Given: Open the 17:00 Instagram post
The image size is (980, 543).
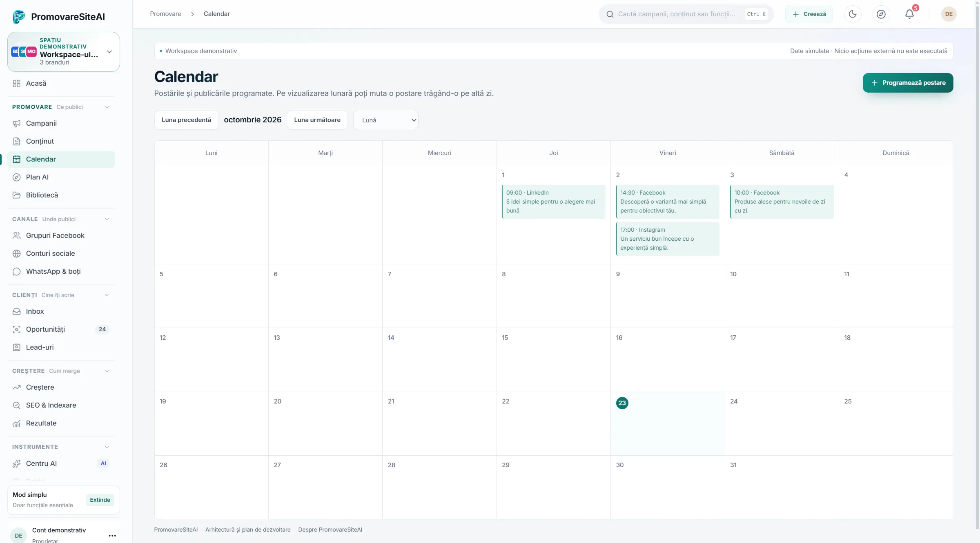Looking at the screenshot, I should 668,239.
